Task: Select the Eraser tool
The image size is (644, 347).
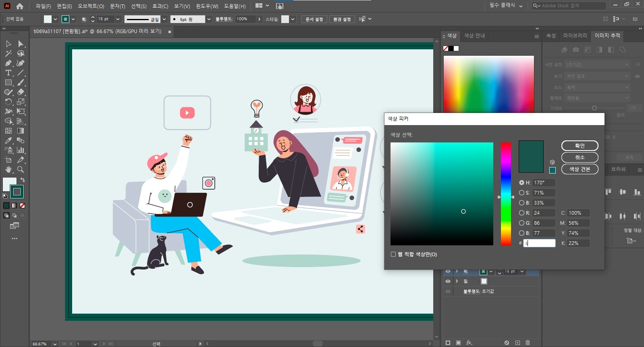Action: [x=21, y=92]
